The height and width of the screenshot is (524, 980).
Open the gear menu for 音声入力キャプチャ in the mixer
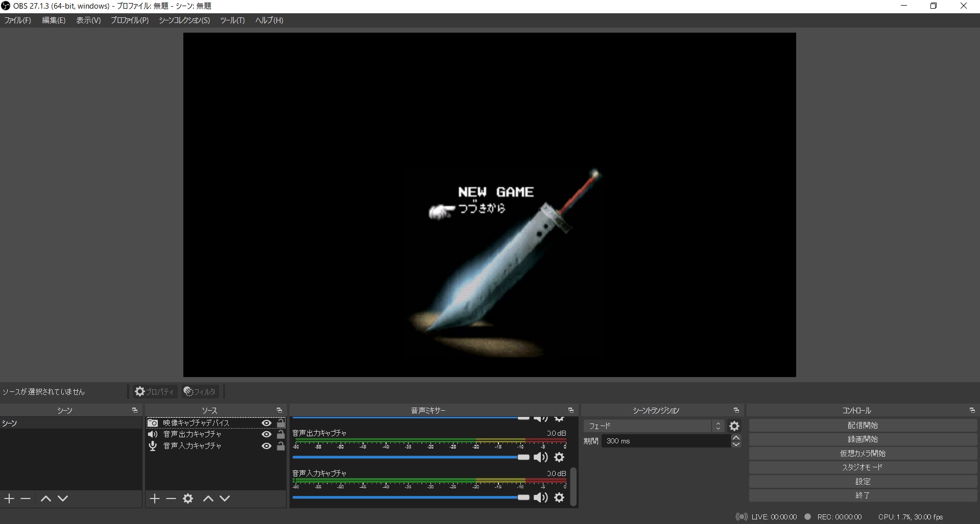[559, 497]
